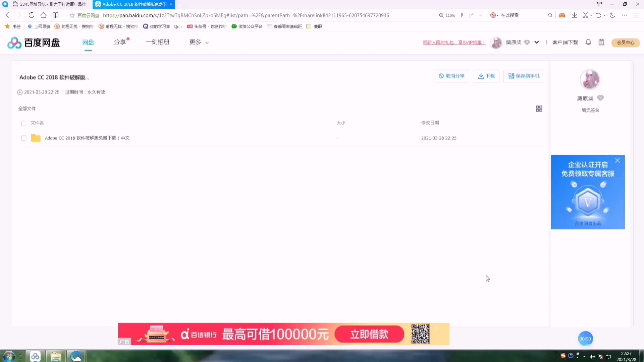Toggle favorite star in the address bar
Screen dimensions: 644x362
tap(72, 15)
